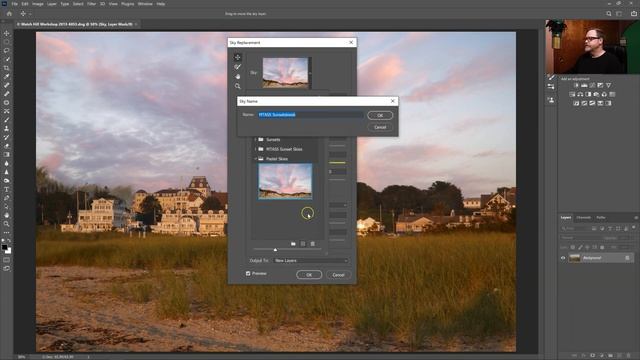Click Cancel in Sky Name dialog
This screenshot has width=640, height=360.
[x=380, y=127]
